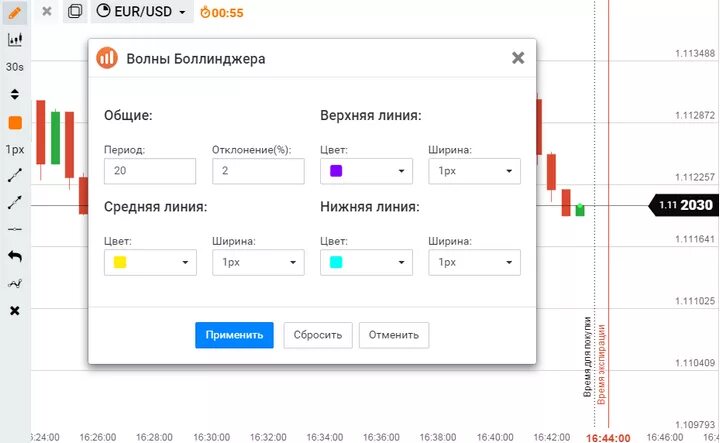Click the Период input field with 20

click(150, 171)
